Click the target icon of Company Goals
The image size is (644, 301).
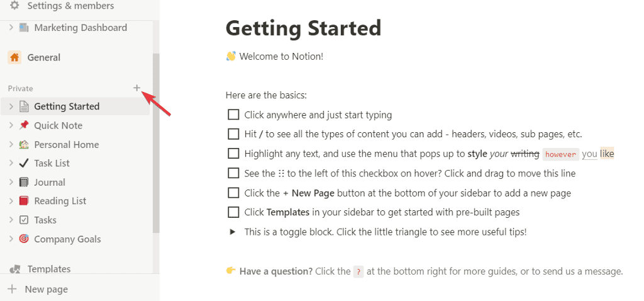click(x=24, y=239)
